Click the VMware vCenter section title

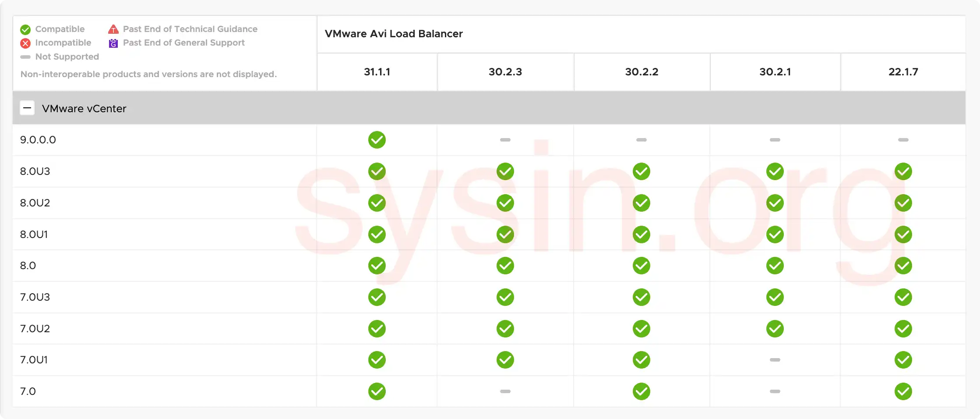pyautogui.click(x=84, y=108)
